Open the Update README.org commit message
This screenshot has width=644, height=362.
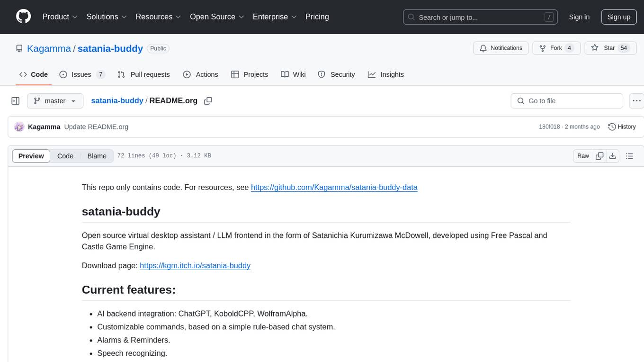click(x=96, y=127)
